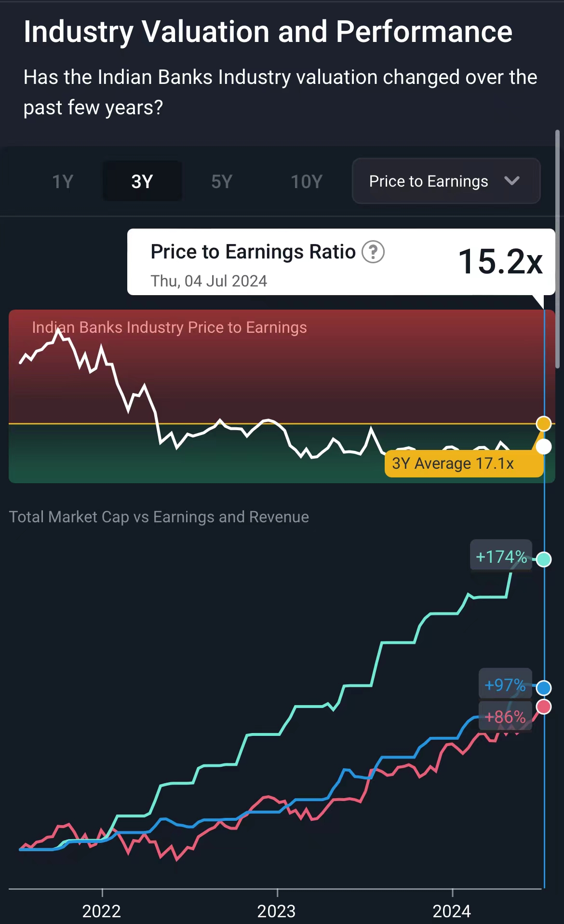Click the +97% percentage badge
564x924 pixels.
click(505, 685)
